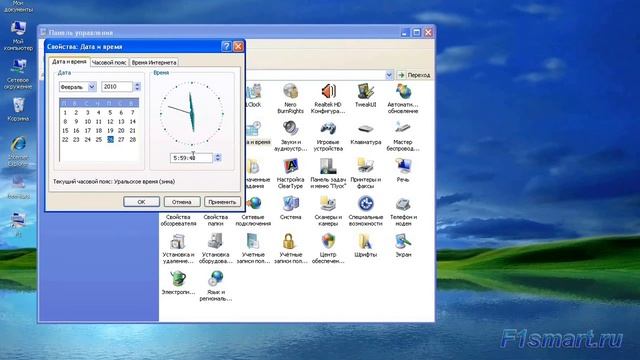Viewport: 640px width, 360px height.
Task: Open Folder Options icon
Action: pos(216,220)
